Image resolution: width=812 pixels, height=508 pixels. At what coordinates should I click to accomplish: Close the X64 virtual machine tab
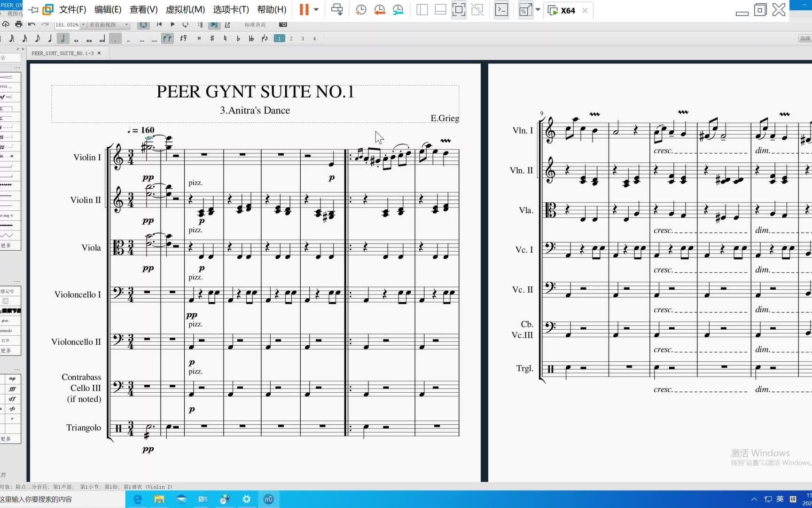[x=585, y=10]
